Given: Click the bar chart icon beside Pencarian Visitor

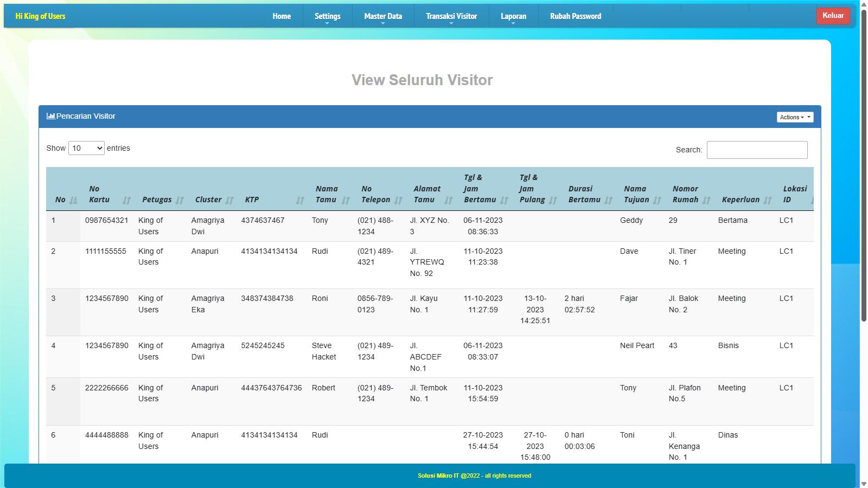Looking at the screenshot, I should [x=50, y=116].
